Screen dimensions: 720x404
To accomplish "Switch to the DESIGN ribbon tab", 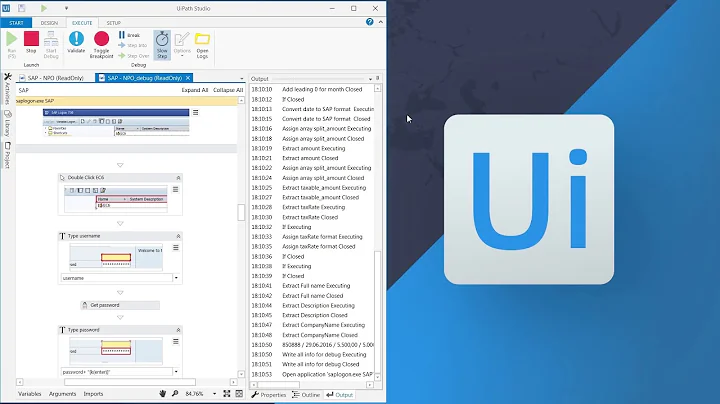I will pos(49,22).
